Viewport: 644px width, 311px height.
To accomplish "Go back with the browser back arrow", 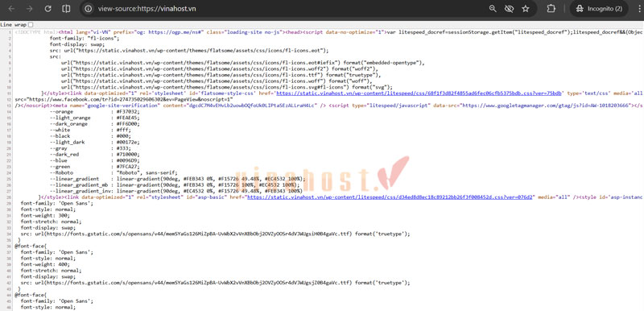I will point(12,9).
